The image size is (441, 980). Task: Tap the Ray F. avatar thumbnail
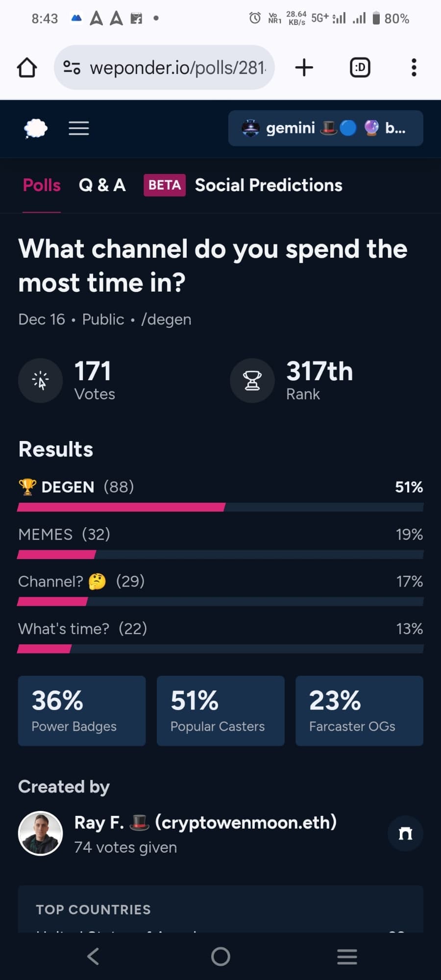[x=40, y=833]
